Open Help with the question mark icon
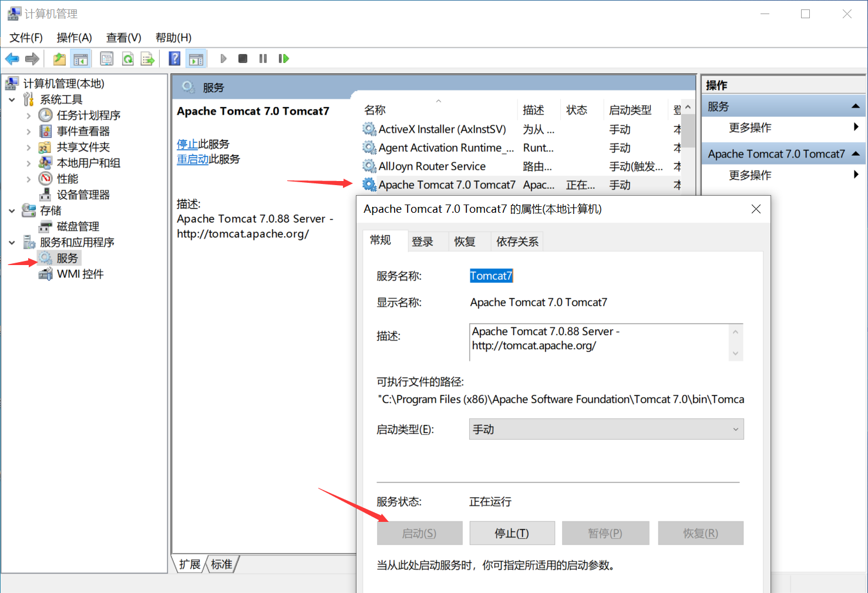Viewport: 868px width, 593px height. (x=175, y=59)
